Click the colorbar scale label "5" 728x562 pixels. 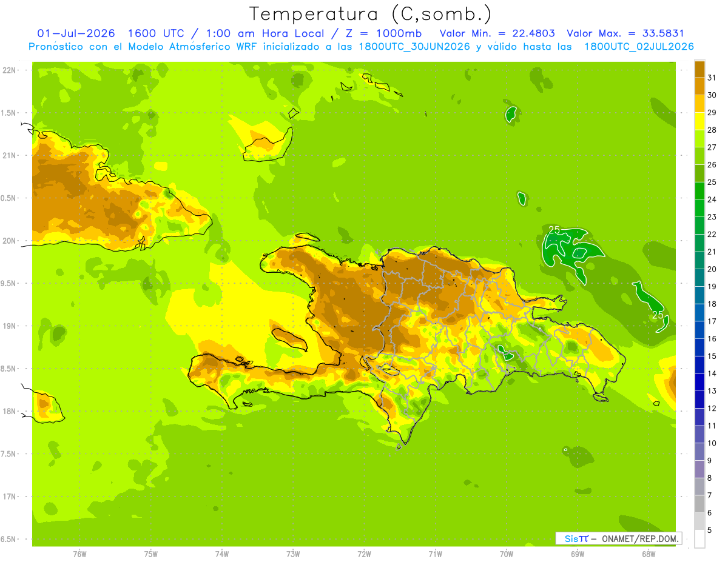[710, 530]
